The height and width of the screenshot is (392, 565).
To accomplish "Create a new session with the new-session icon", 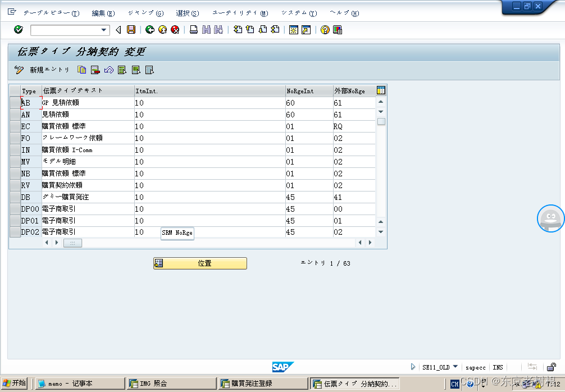I will click(294, 30).
